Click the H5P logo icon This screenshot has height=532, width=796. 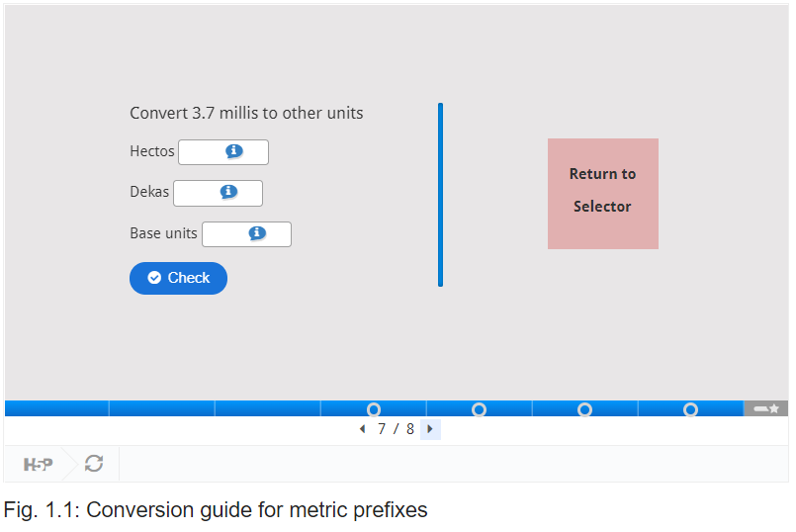39,464
